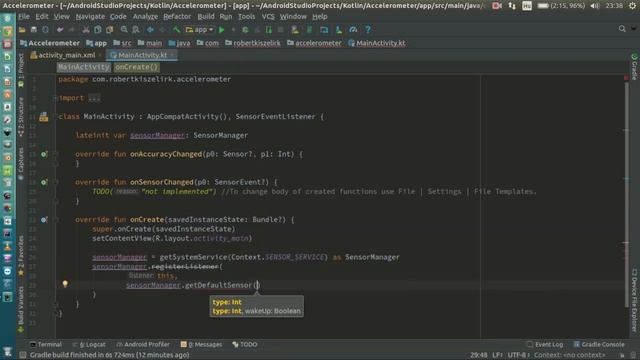Image resolution: width=640 pixels, height=360 pixels.
Task: Open the Android Profiler tool window
Action: click(143, 344)
